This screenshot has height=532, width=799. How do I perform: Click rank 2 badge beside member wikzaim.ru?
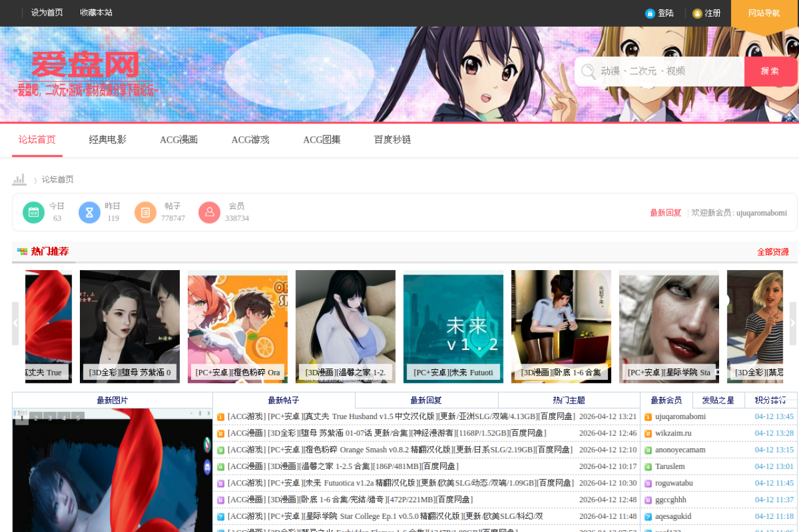648,433
